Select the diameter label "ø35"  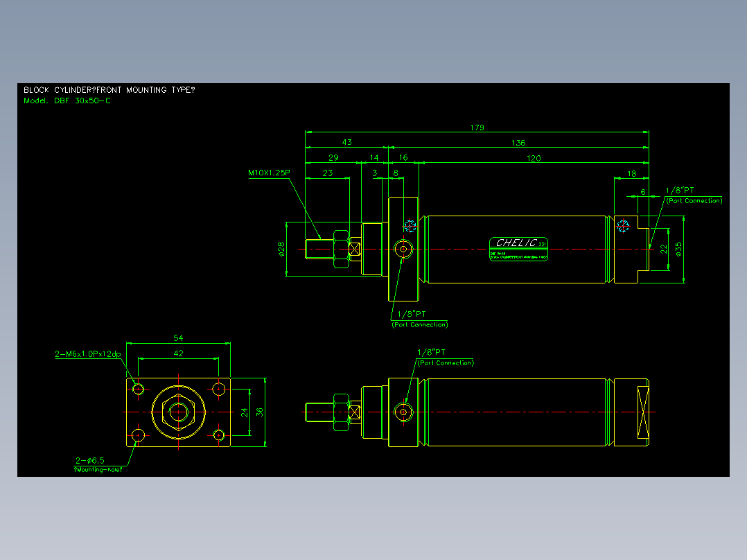click(678, 249)
